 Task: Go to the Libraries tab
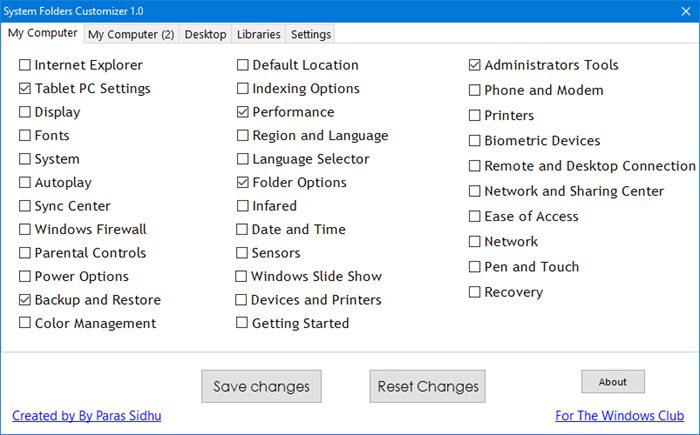click(258, 34)
